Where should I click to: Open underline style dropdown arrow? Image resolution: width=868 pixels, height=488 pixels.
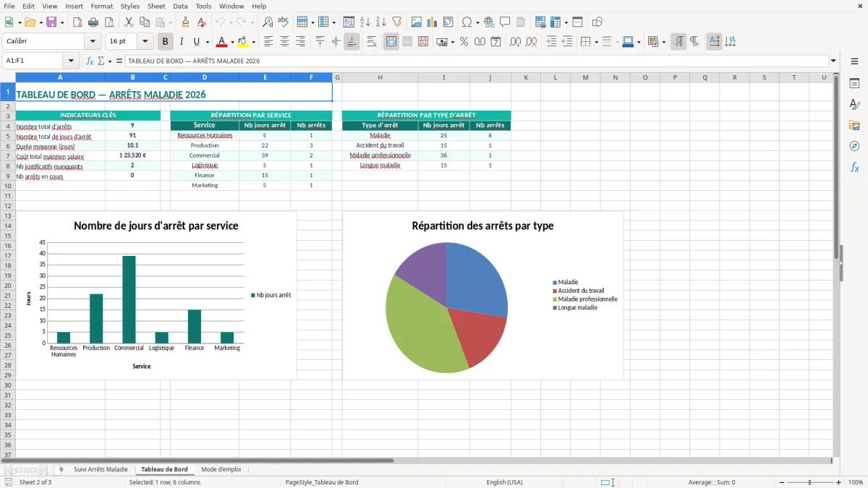[x=207, y=42]
